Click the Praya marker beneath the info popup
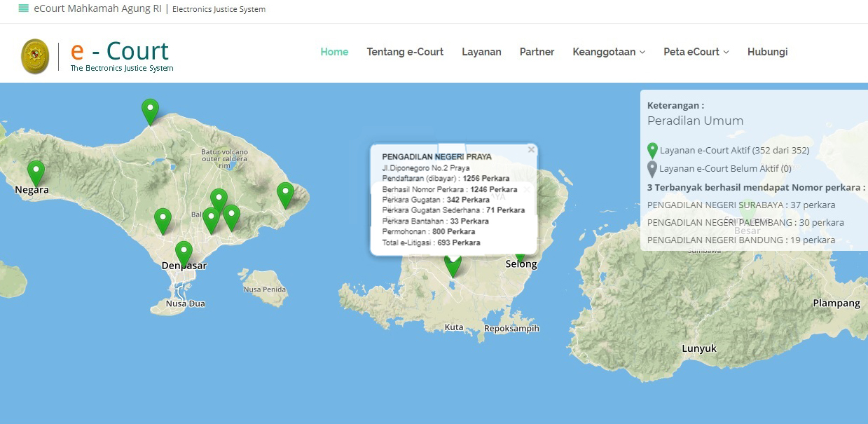This screenshot has width=868, height=424. coord(453,267)
